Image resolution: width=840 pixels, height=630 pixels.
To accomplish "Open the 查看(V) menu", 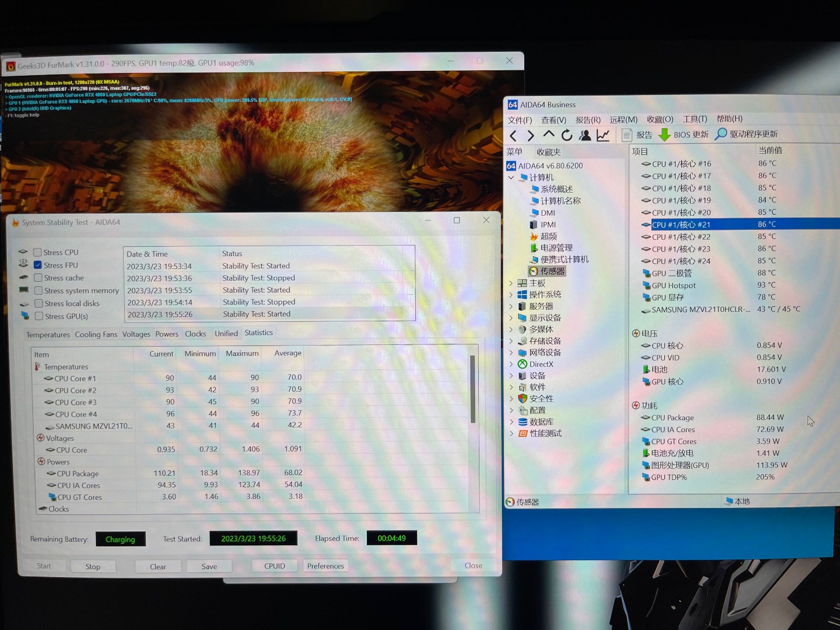I will point(554,120).
